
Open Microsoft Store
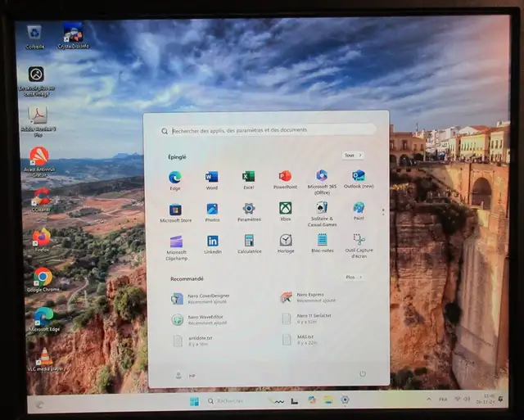(175, 214)
